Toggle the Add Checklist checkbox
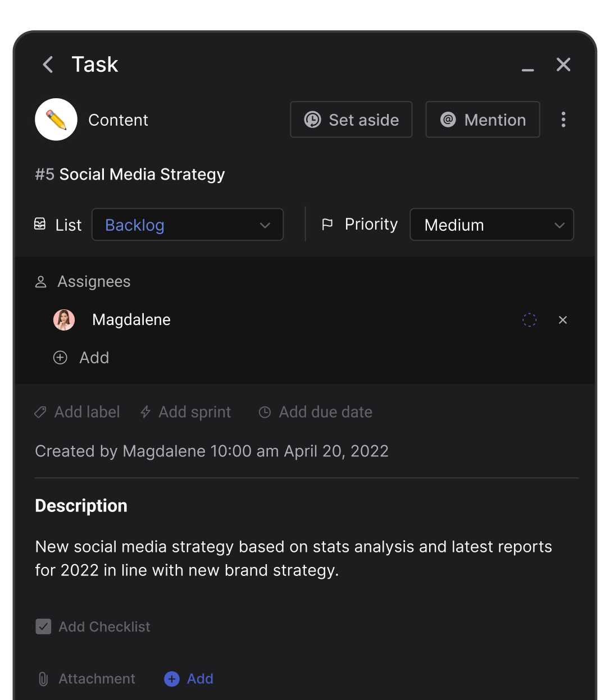Image resolution: width=610 pixels, height=700 pixels. (43, 626)
